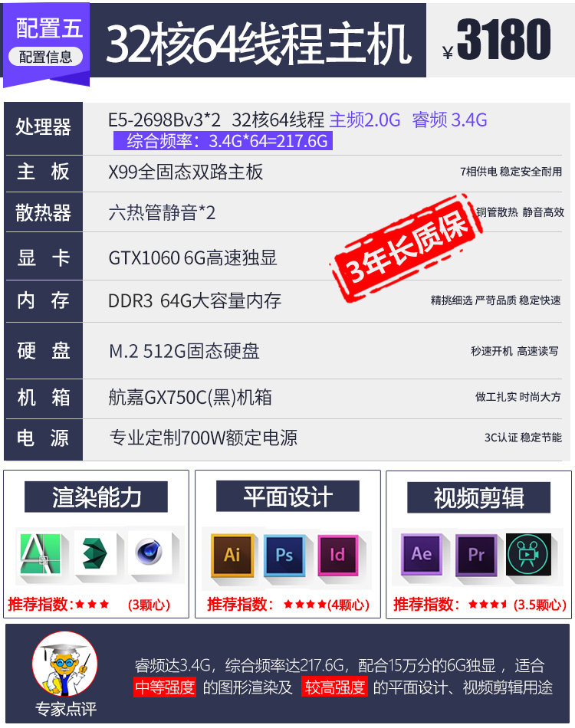This screenshot has height=728, width=575.
Task: Select the Photoshop Ps icon
Action: click(x=284, y=555)
